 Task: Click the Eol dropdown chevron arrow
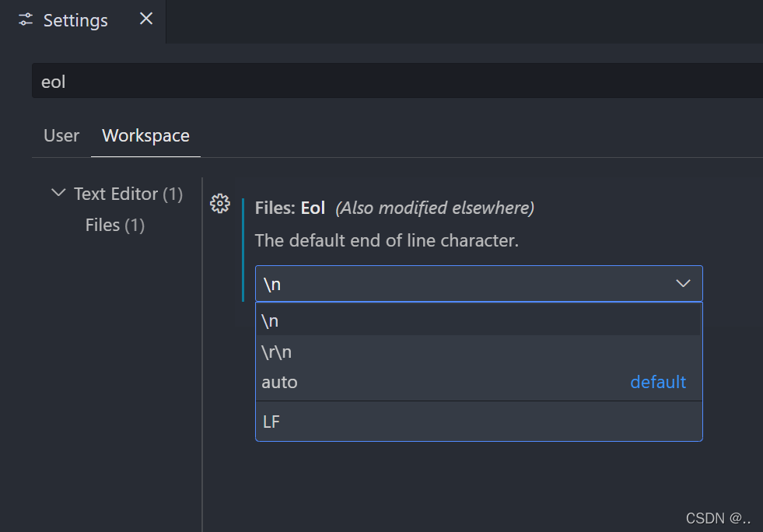(683, 284)
